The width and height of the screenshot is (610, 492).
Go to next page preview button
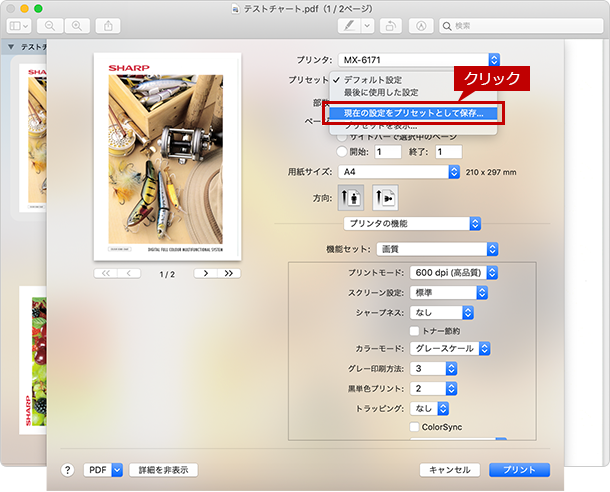pyautogui.click(x=206, y=273)
